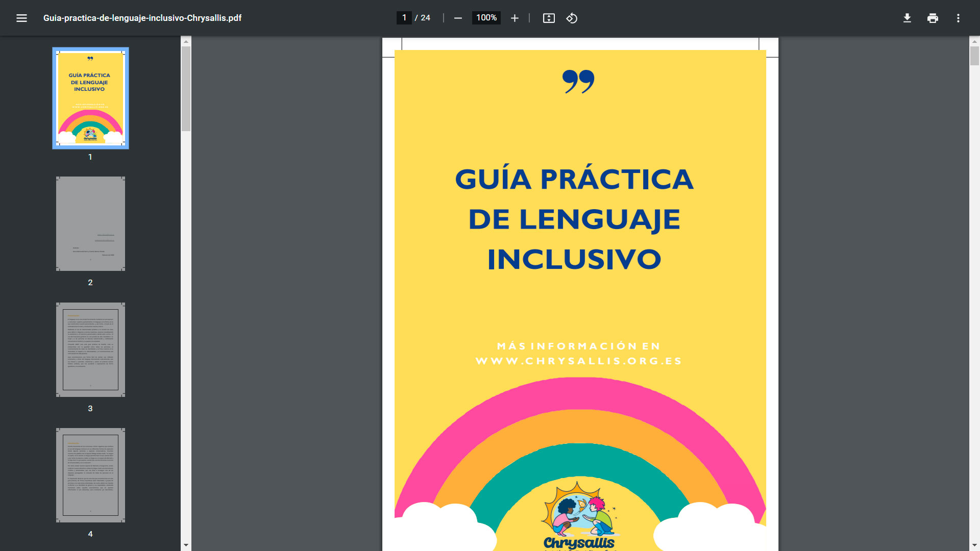
Task: Click the main document scroll down arrow
Action: (974, 545)
